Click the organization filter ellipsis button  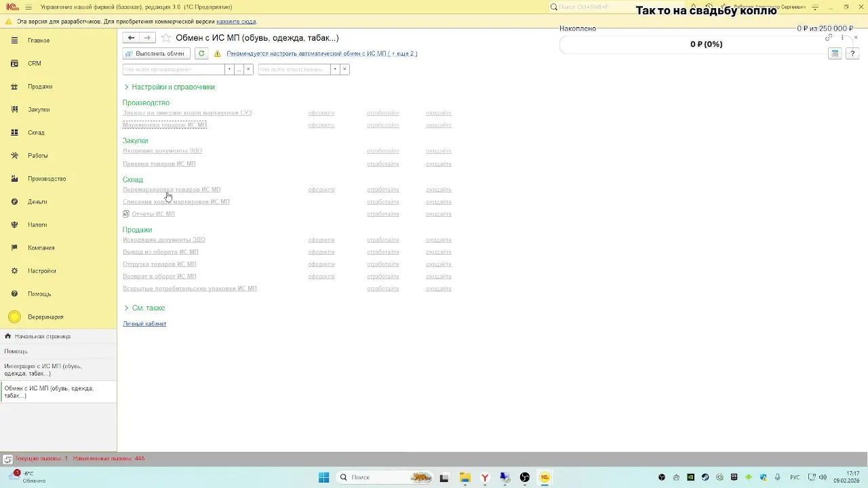[239, 69]
